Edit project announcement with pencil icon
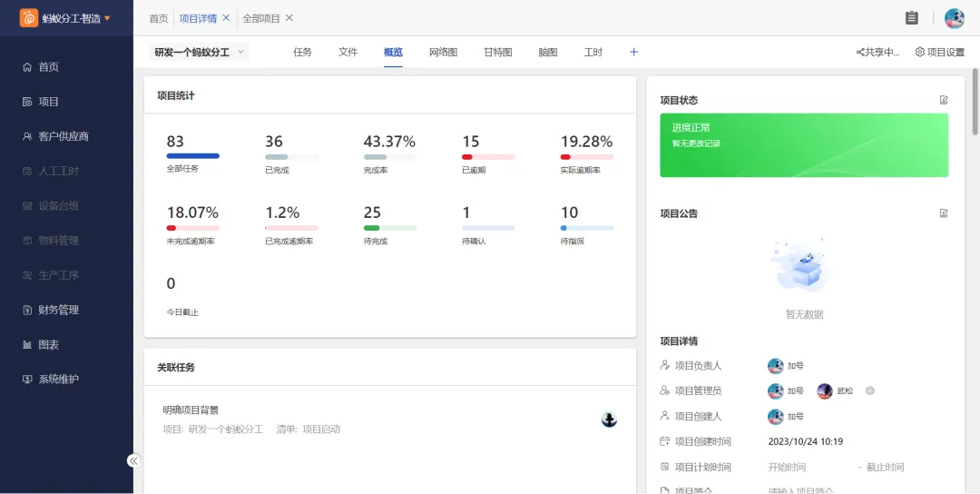Viewport: 980px width, 494px height. (x=944, y=213)
